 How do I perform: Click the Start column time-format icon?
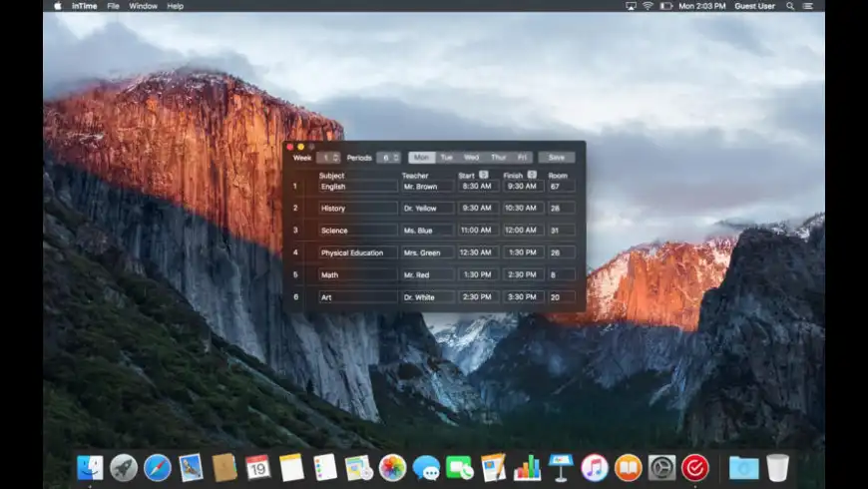coord(484,175)
